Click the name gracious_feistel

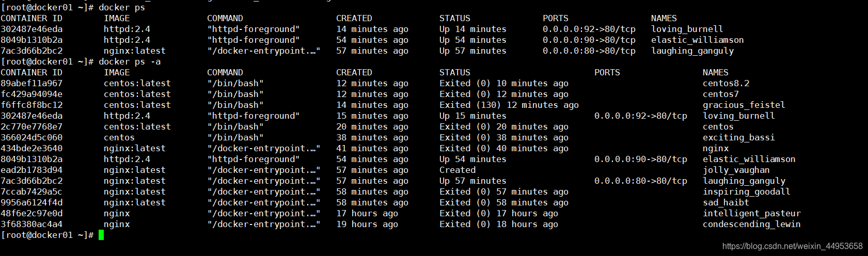744,105
